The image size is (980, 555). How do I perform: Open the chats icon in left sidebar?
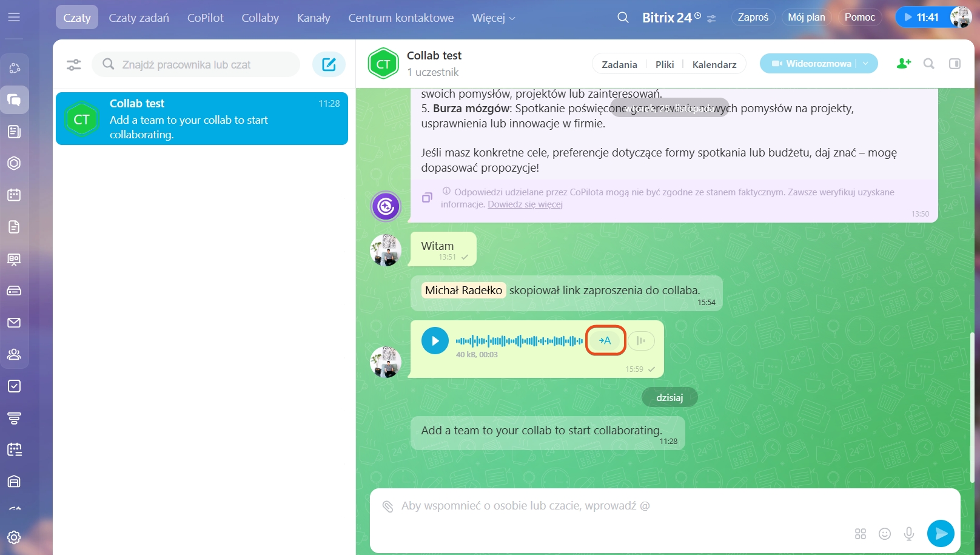click(14, 100)
